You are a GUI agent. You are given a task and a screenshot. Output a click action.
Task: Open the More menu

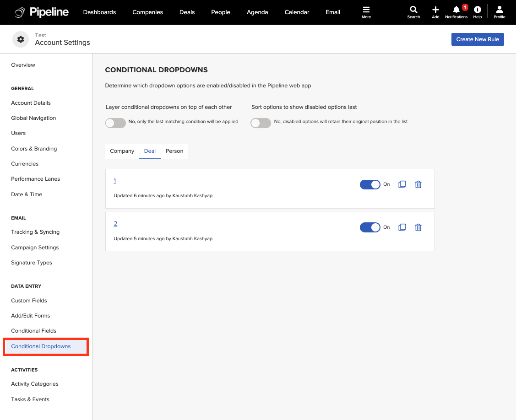366,12
